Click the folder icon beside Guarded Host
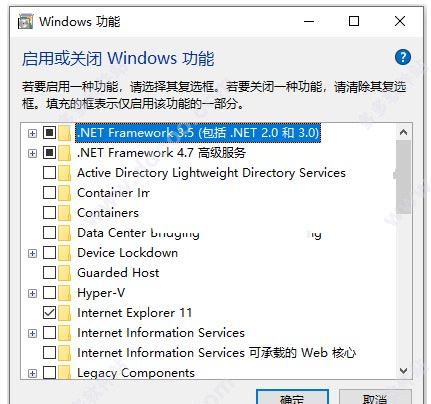This screenshot has width=431, height=404. 64,273
